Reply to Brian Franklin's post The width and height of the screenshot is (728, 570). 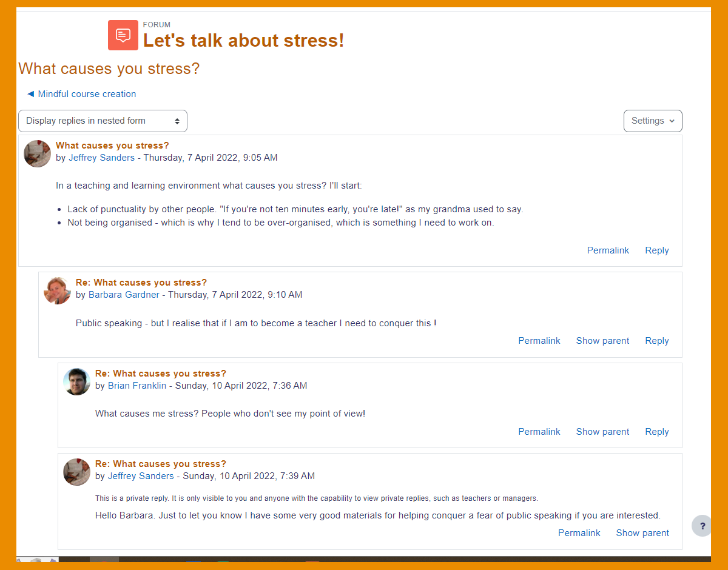tap(656, 432)
